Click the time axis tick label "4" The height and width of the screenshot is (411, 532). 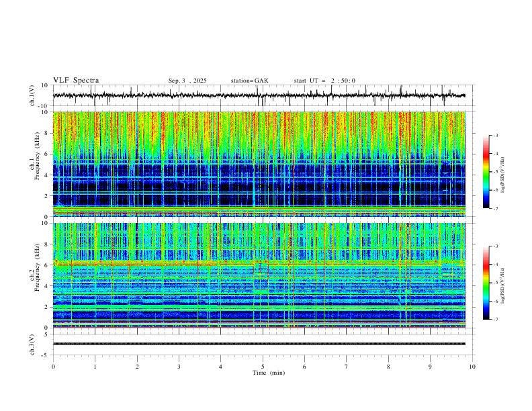pos(220,367)
